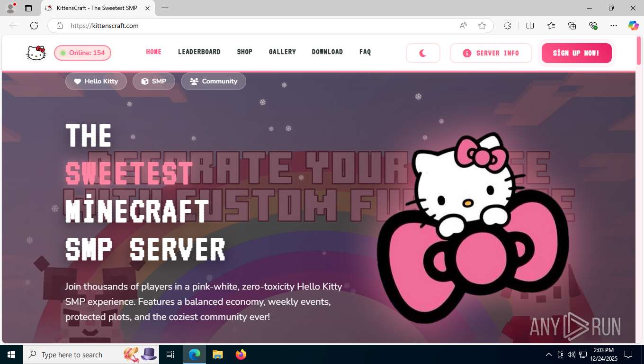Close the KittensCraft tab
This screenshot has width=644, height=364.
point(147,8)
